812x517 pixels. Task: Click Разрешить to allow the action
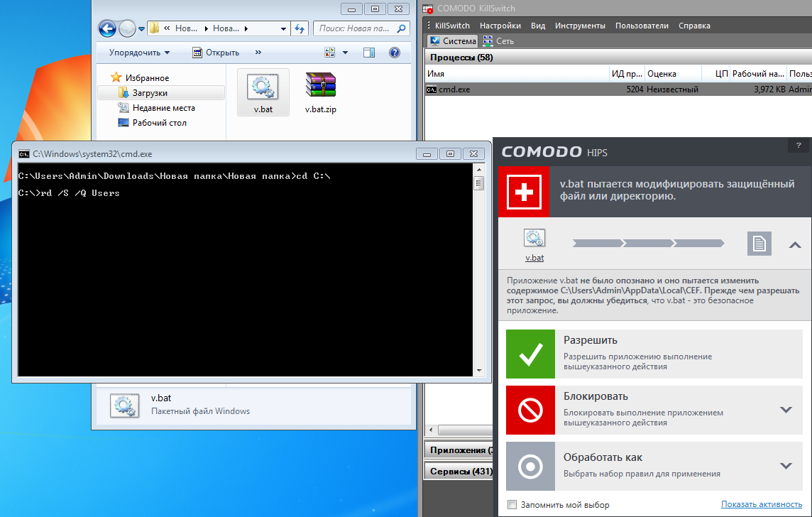[x=654, y=354]
